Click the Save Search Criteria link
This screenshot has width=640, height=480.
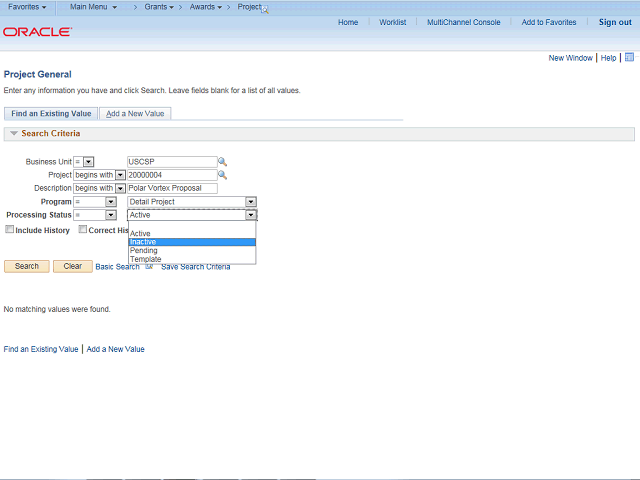click(196, 267)
